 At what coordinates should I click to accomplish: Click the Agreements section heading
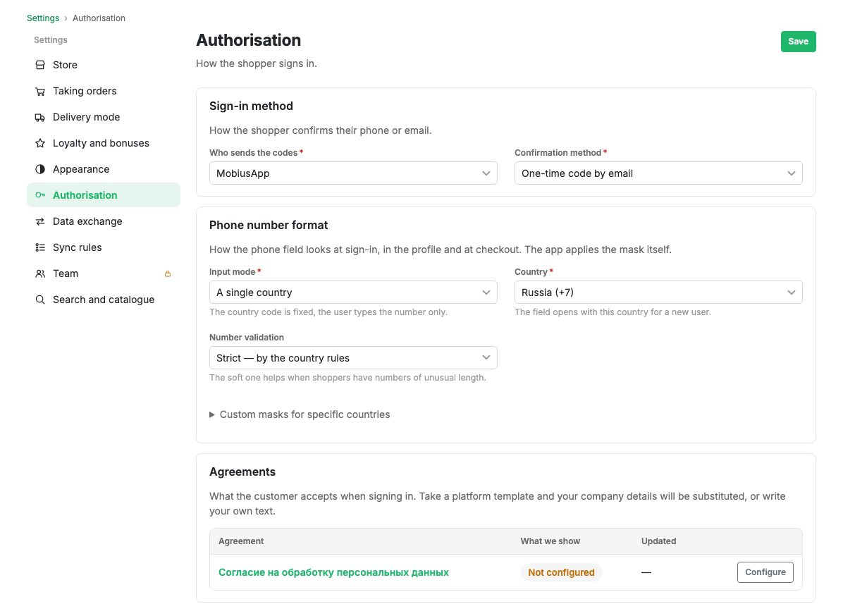pos(242,472)
